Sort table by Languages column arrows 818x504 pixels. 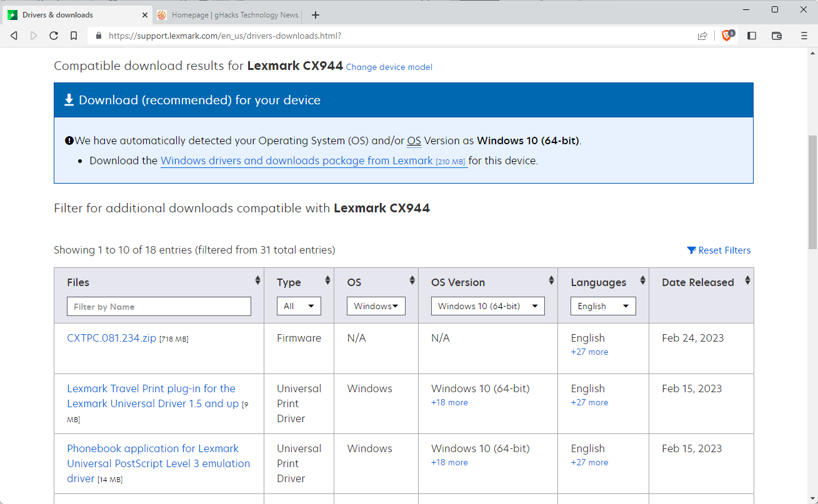pos(642,281)
